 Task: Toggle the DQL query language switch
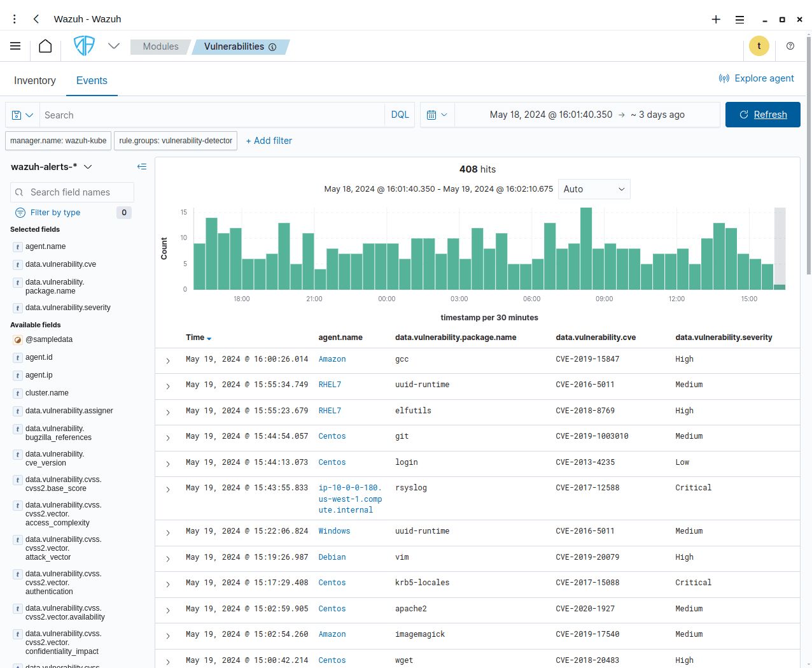coord(400,115)
